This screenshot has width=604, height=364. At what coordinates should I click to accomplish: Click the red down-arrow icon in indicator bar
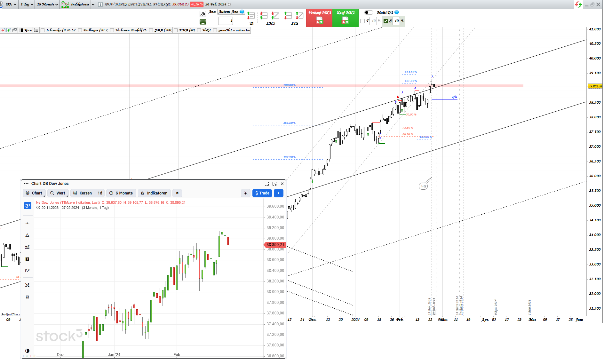(x=3, y=30)
